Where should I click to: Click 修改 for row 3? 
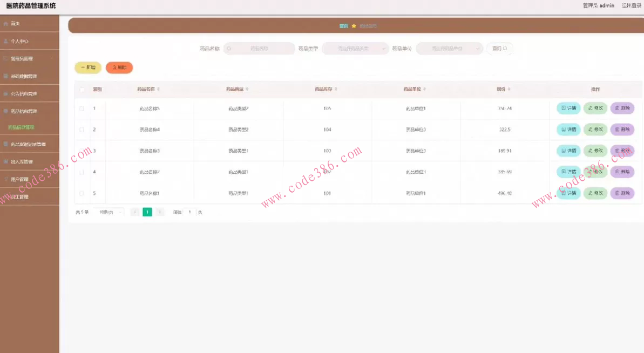click(x=595, y=151)
